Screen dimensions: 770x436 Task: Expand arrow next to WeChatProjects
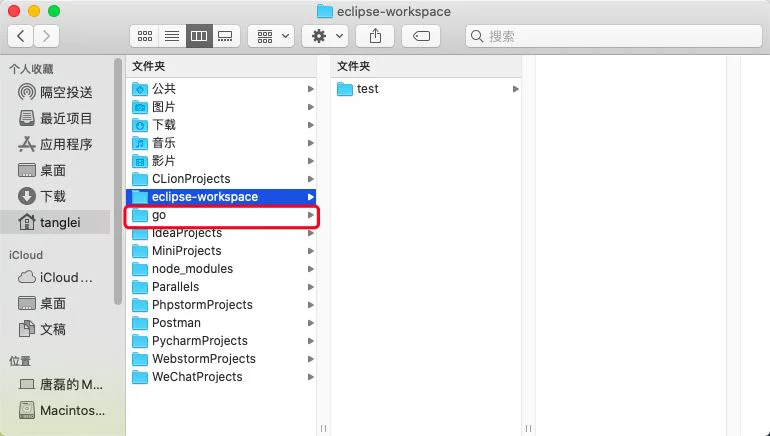click(310, 377)
